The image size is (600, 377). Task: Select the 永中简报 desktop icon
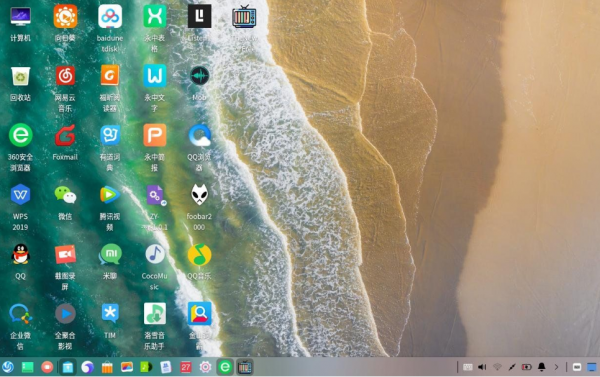pyautogui.click(x=155, y=135)
